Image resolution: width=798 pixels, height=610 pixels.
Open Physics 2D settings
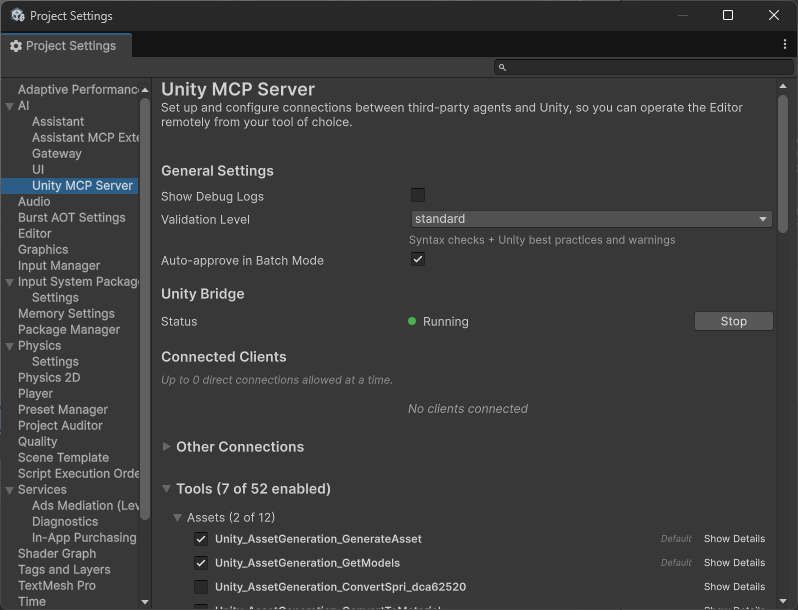click(49, 377)
